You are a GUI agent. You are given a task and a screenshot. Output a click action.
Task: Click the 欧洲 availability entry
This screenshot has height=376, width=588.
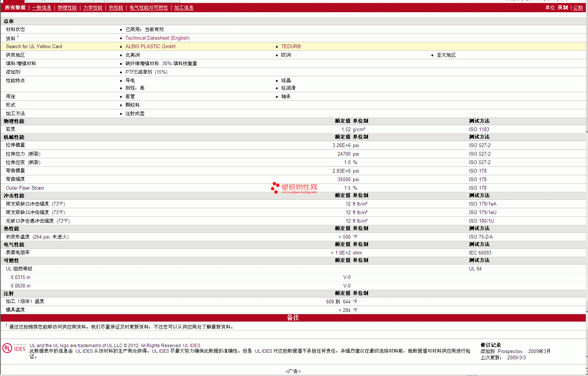(x=286, y=55)
